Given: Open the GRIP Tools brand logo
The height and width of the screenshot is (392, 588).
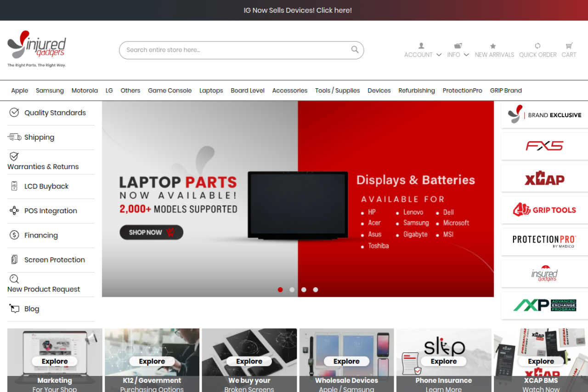Looking at the screenshot, I should (x=544, y=210).
